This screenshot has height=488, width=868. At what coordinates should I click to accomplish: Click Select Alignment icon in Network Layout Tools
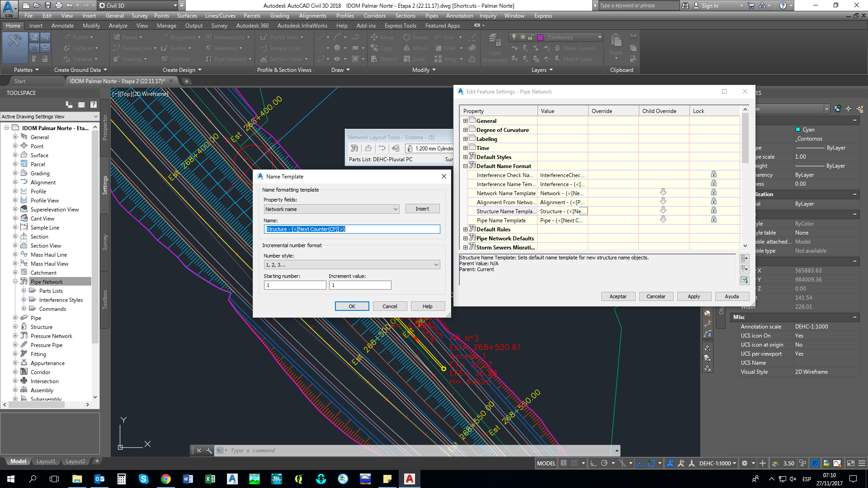(382, 148)
